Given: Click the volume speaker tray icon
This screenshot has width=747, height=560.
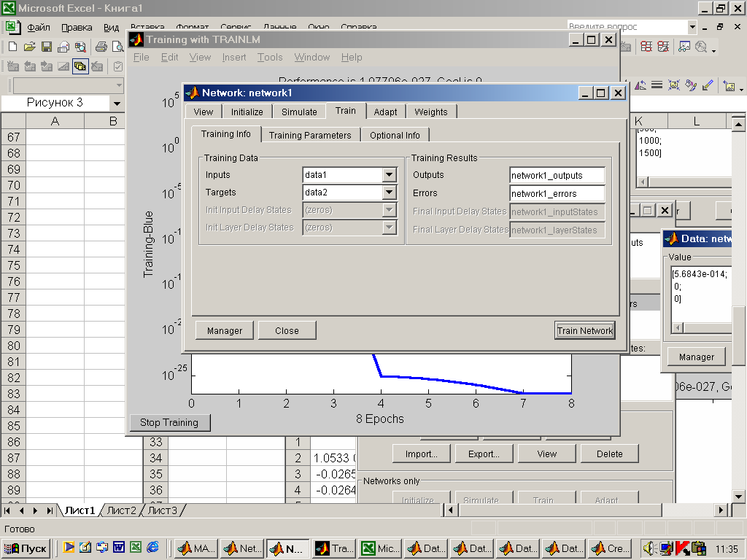Looking at the screenshot, I should coord(649,548).
